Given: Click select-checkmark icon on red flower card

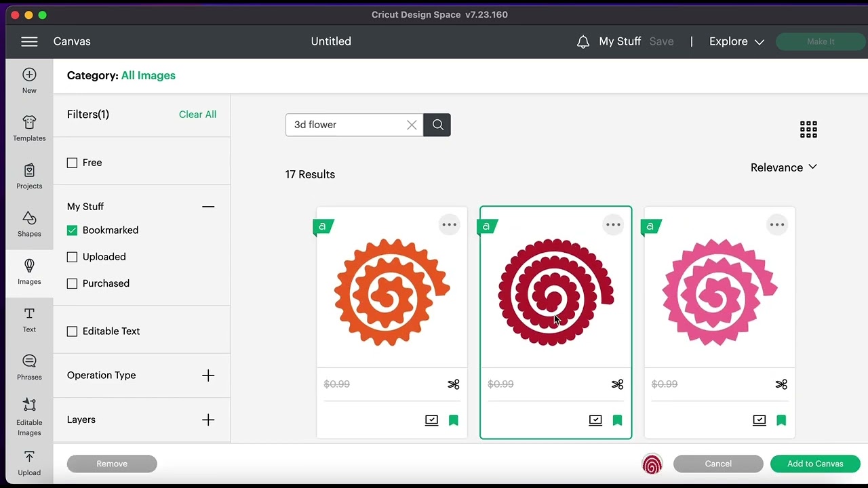Looking at the screenshot, I should (595, 420).
